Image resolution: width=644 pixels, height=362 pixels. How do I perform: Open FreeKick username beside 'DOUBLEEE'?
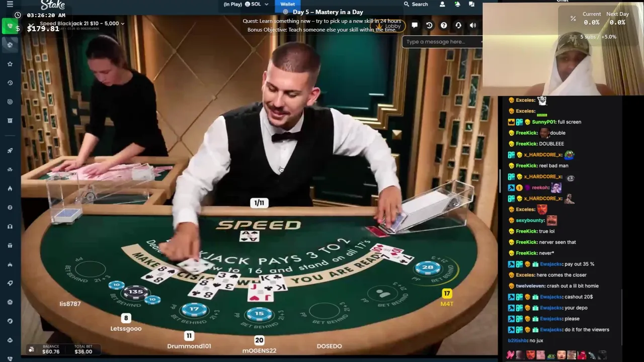527,144
